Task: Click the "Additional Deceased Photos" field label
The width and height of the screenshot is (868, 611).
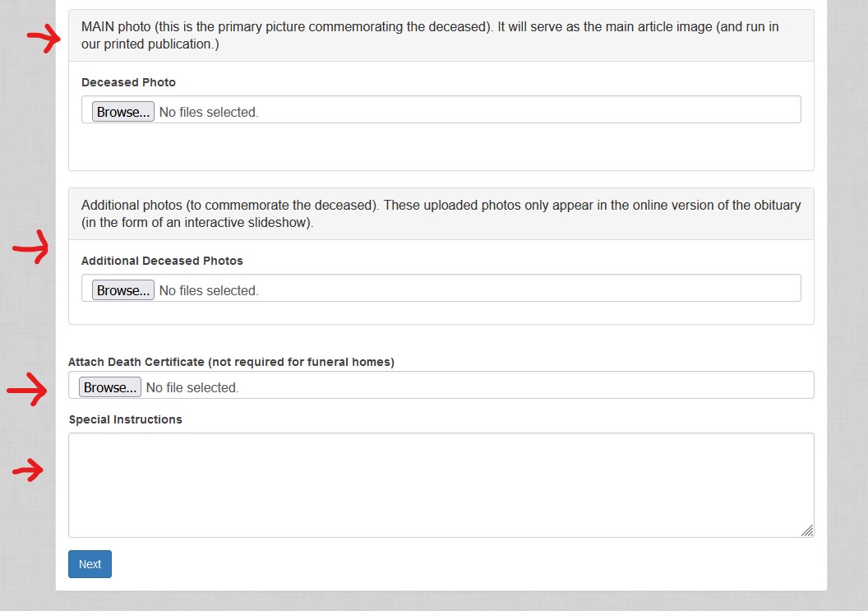Action: 162,261
